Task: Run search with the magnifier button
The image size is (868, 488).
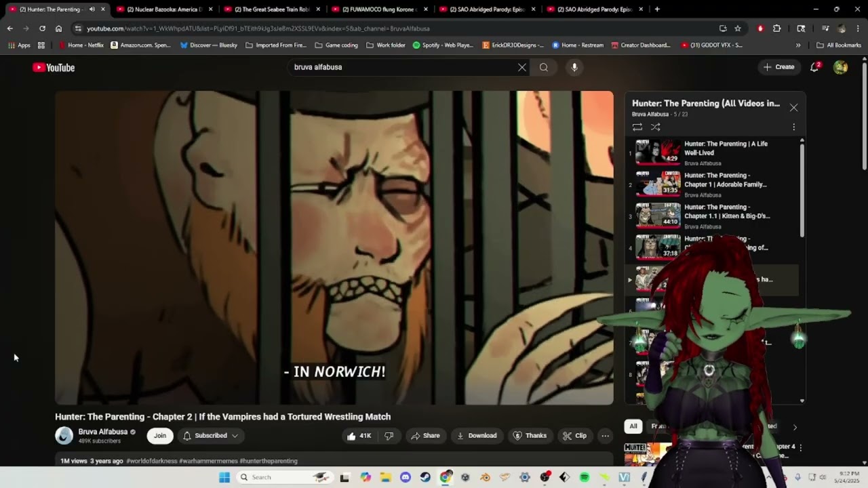Action: click(x=544, y=67)
